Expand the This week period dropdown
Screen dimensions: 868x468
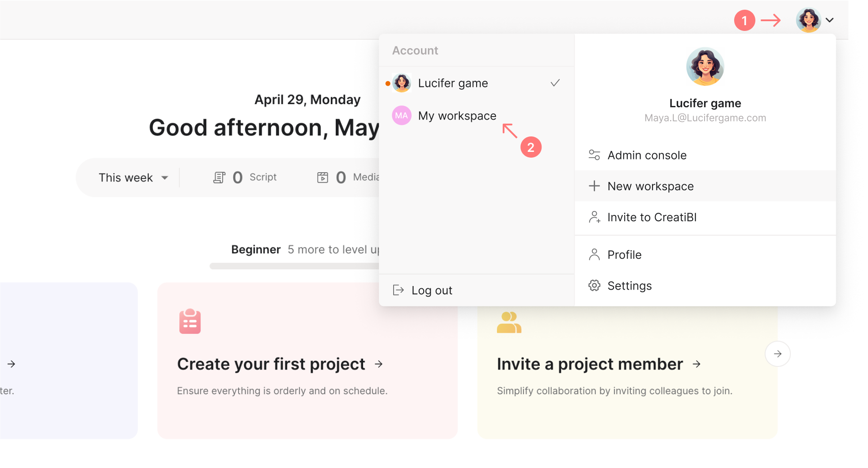[x=133, y=177]
